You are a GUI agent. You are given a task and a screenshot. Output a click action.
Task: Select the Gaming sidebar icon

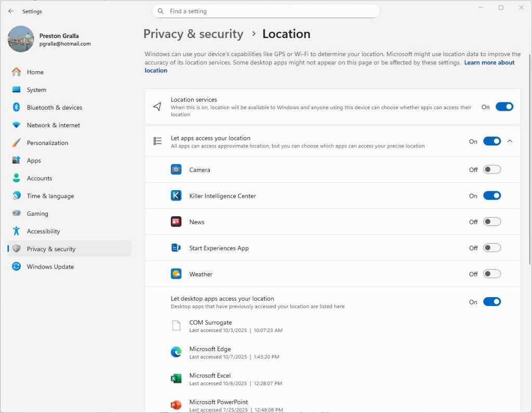[x=16, y=214]
